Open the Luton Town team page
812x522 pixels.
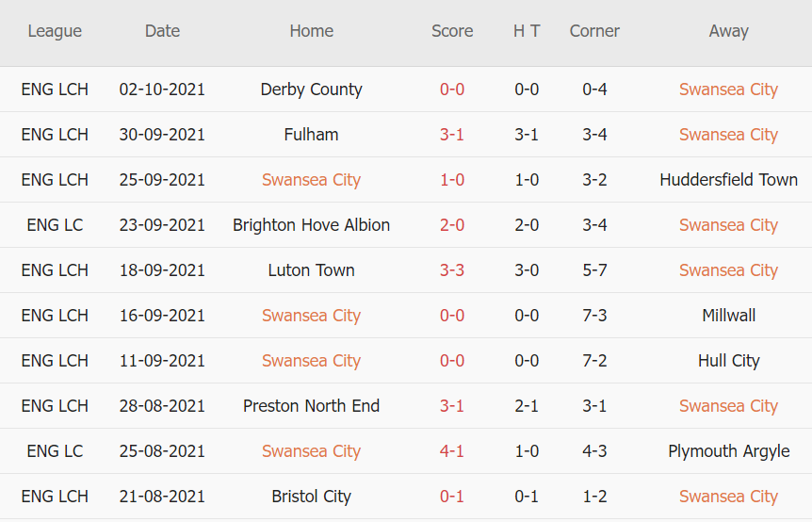pos(311,270)
